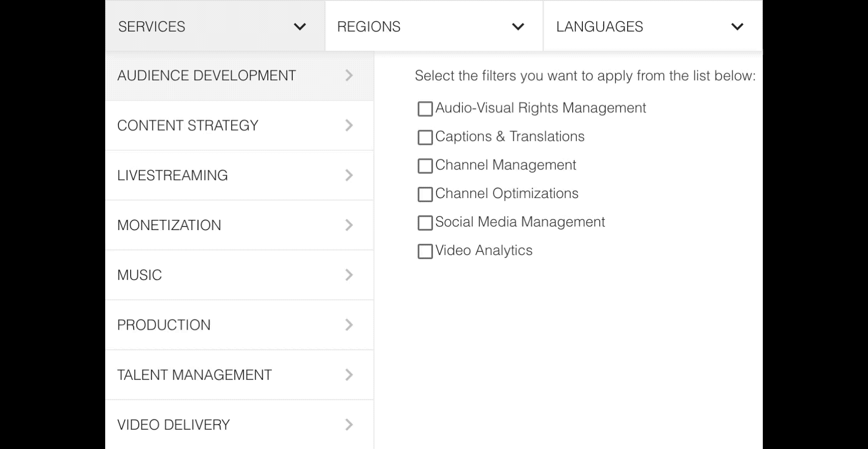Click the LANGUAGES chevron arrow
Image resolution: width=868 pixels, height=449 pixels.
(x=737, y=27)
